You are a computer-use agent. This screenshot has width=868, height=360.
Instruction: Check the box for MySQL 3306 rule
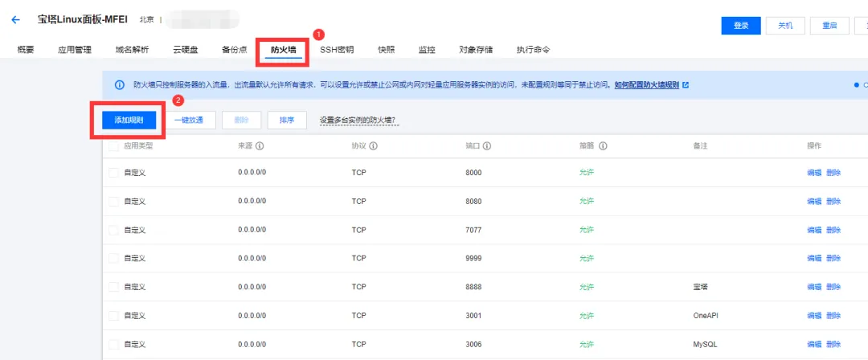pyautogui.click(x=114, y=345)
